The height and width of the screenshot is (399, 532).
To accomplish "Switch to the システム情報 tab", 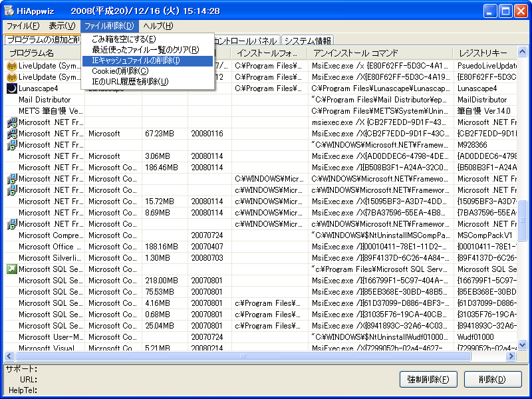I will [x=307, y=41].
